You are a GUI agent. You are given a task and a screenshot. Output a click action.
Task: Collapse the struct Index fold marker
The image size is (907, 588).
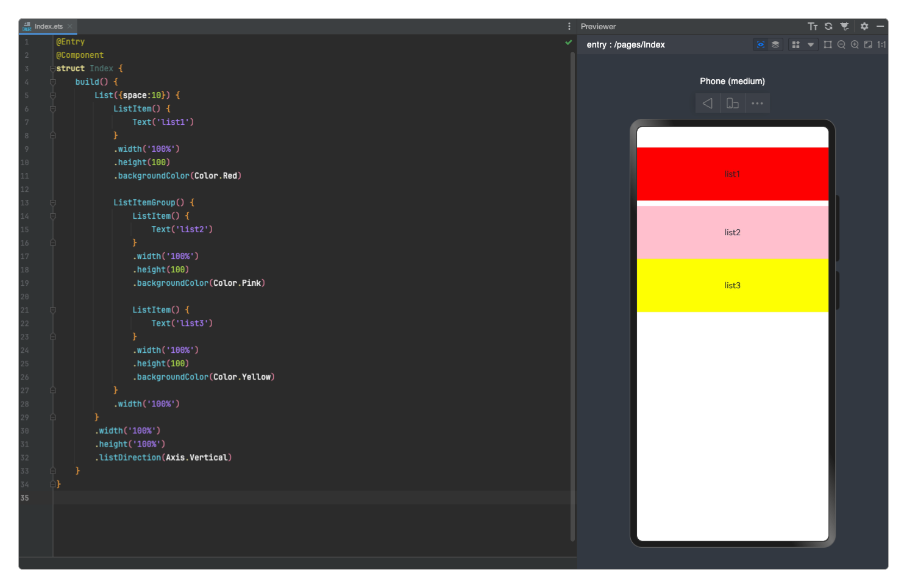tap(52, 69)
